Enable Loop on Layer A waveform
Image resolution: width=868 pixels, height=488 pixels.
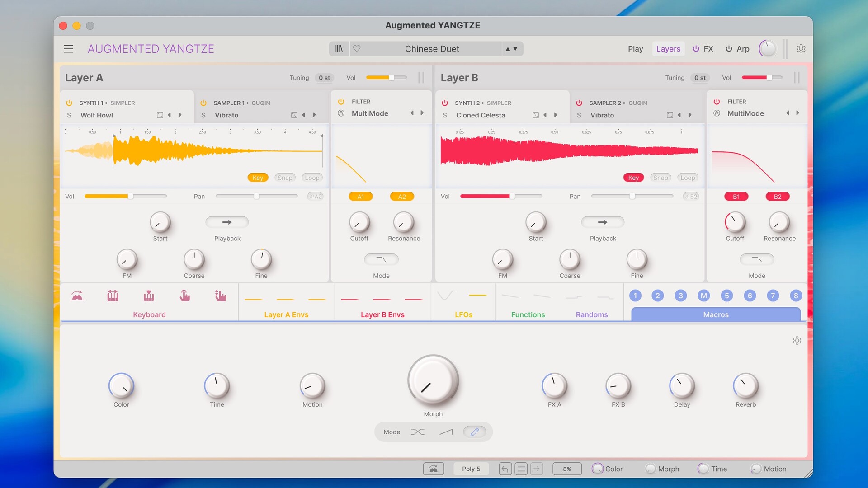312,178
